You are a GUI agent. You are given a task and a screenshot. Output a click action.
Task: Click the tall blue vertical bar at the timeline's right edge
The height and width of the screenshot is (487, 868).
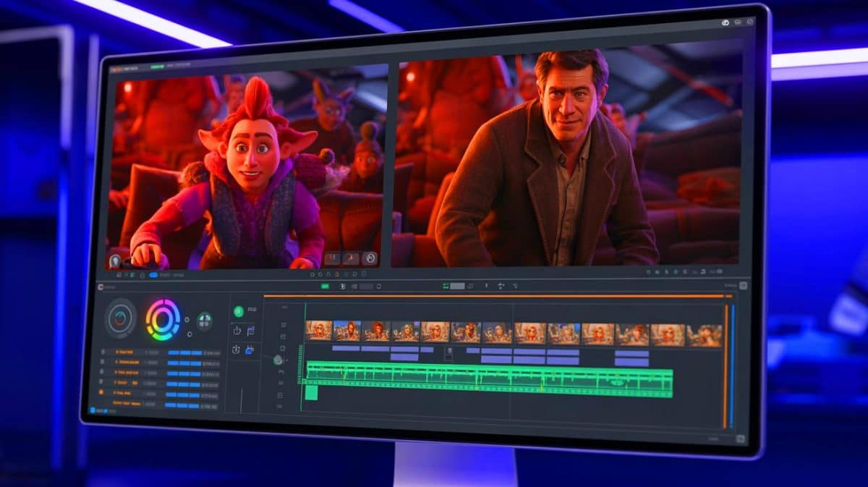pyautogui.click(x=732, y=365)
